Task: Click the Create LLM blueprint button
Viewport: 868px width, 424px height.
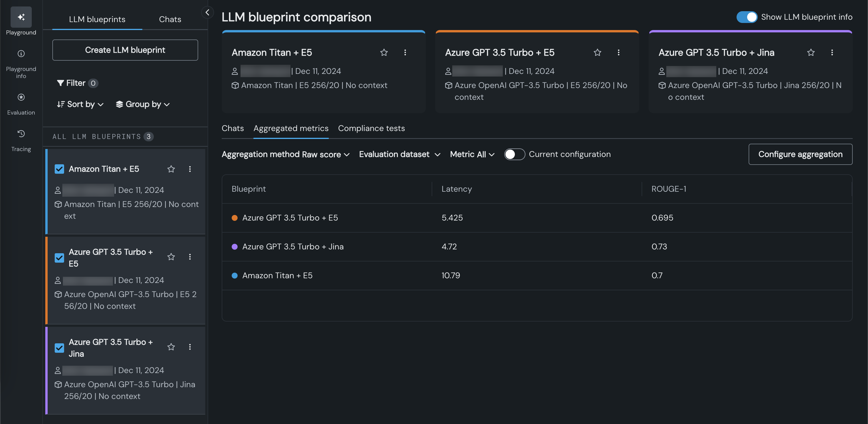Action: pos(125,50)
